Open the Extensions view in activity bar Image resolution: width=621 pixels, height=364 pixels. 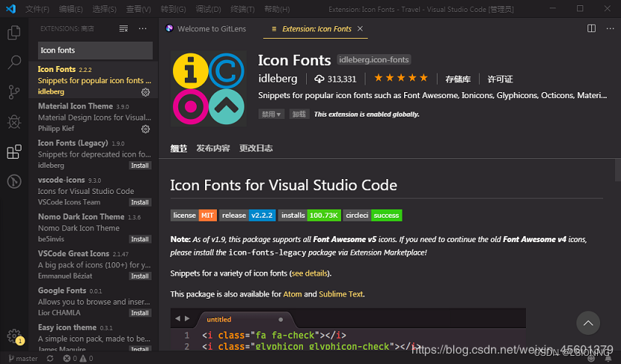tap(14, 152)
